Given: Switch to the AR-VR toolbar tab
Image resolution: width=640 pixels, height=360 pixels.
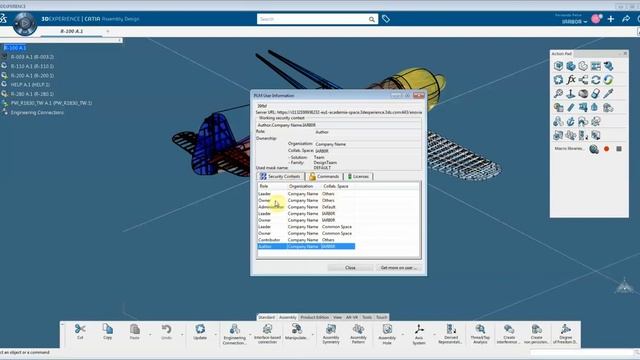Looking at the screenshot, I should pos(351,317).
